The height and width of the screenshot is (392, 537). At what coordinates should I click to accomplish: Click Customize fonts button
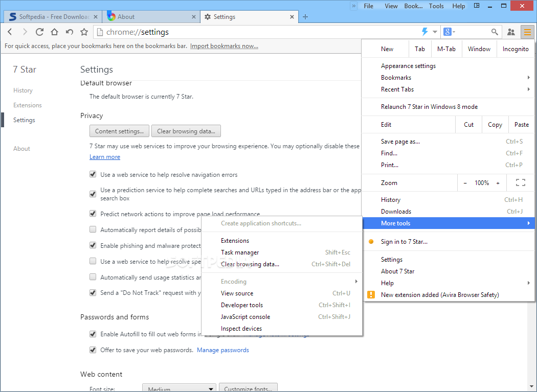pos(248,387)
